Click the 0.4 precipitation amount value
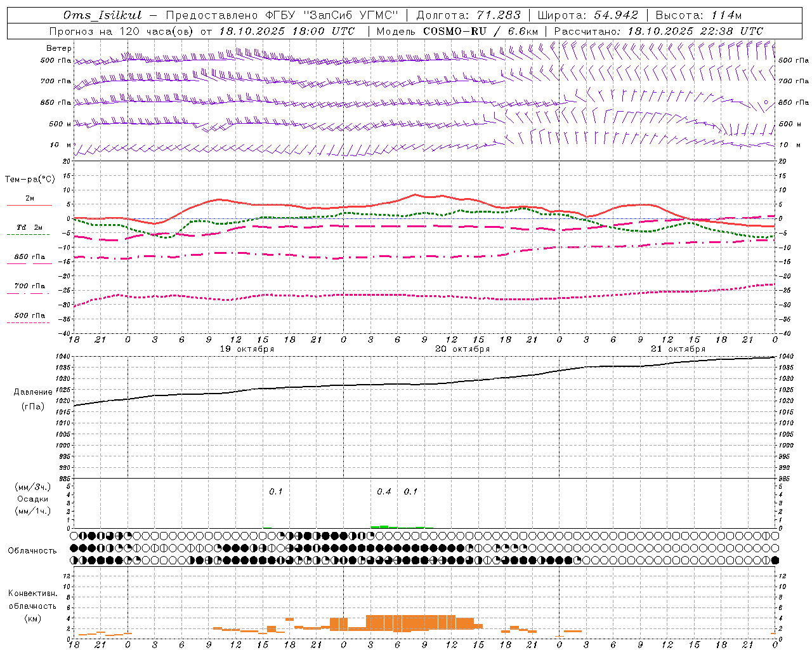Screen dimensions: 812x650 [384, 492]
